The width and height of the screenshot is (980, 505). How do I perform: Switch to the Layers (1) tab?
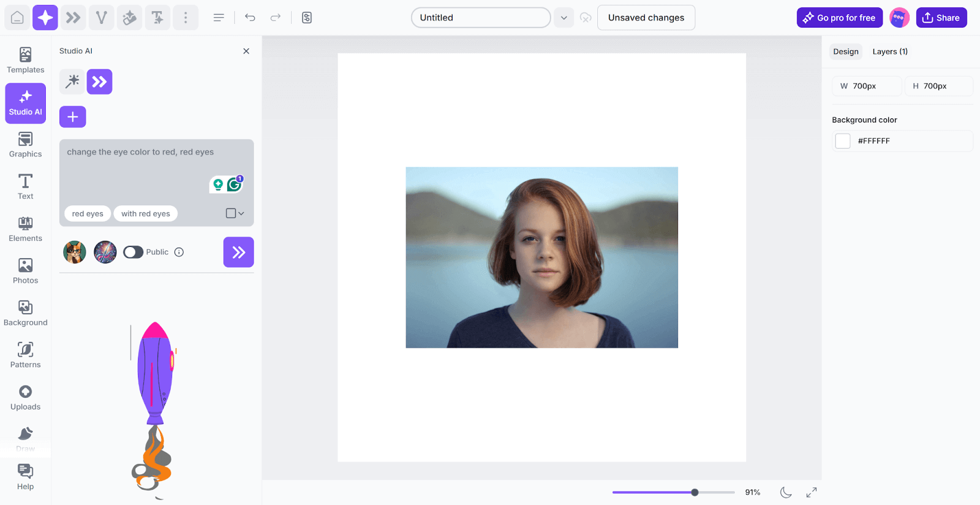click(x=890, y=51)
